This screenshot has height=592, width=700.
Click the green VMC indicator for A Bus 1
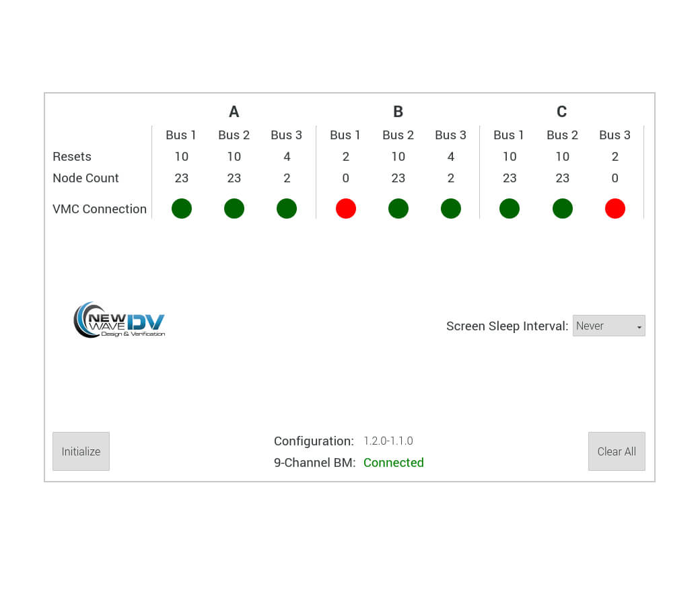182,209
